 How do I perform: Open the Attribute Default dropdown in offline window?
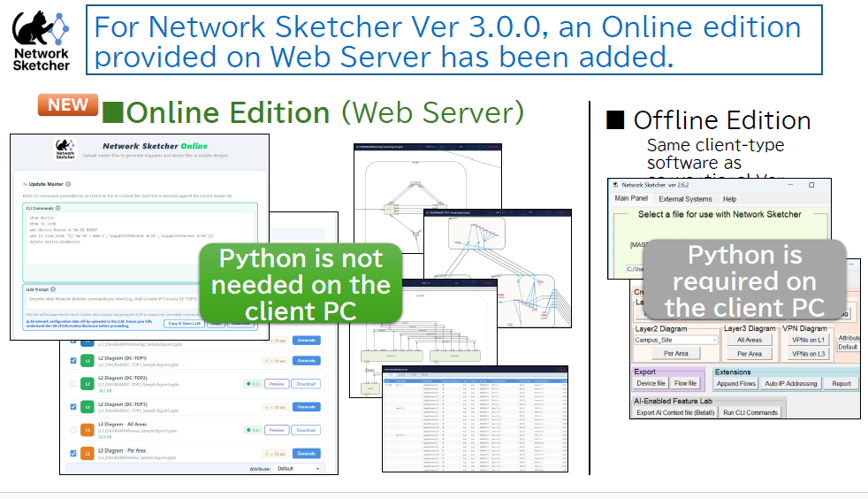848,347
